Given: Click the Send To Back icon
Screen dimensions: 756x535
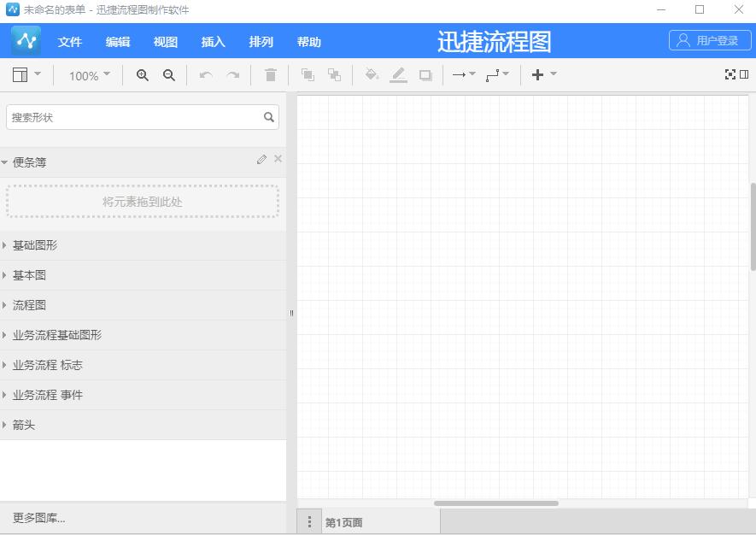Looking at the screenshot, I should tap(334, 74).
